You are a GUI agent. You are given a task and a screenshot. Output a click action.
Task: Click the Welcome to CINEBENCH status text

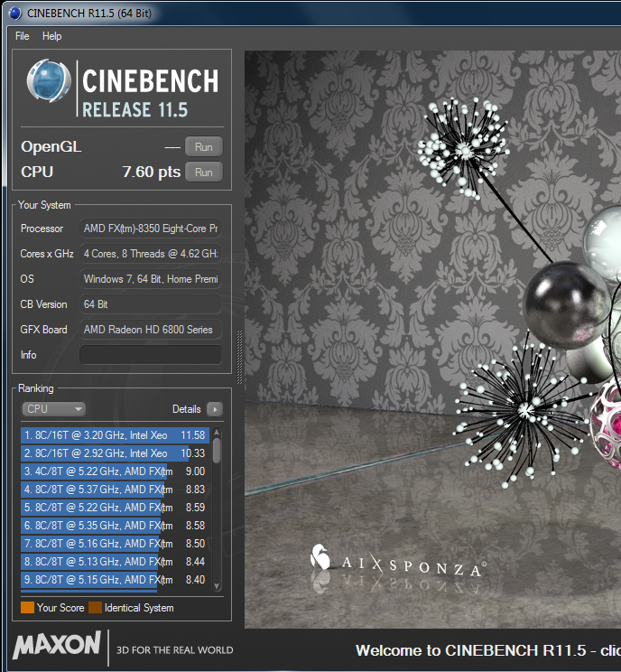pyautogui.click(x=487, y=650)
